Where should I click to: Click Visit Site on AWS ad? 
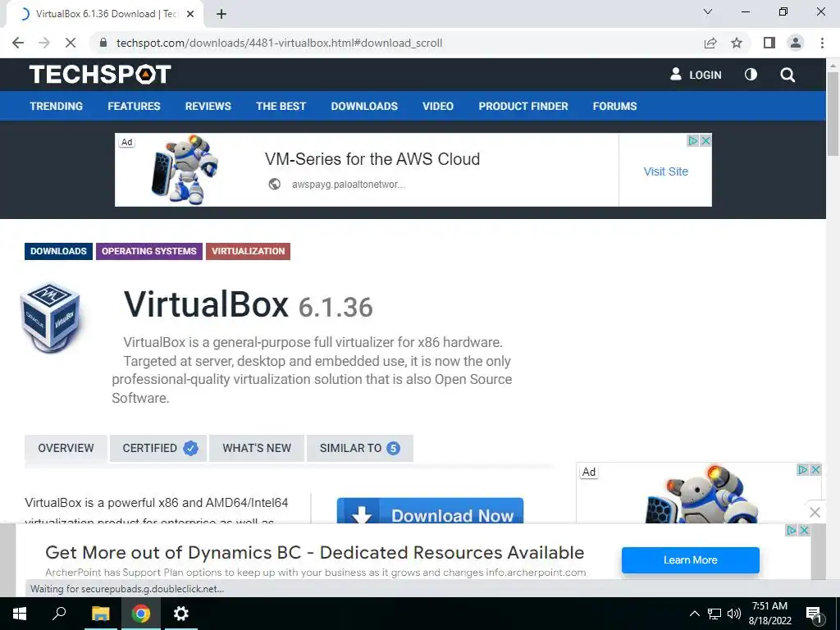coord(665,171)
